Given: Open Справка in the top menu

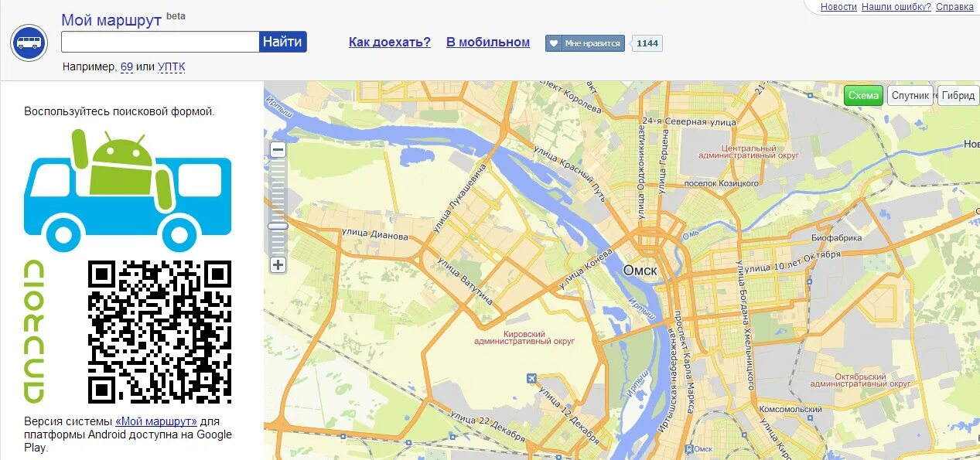Looking at the screenshot, I should click(954, 7).
